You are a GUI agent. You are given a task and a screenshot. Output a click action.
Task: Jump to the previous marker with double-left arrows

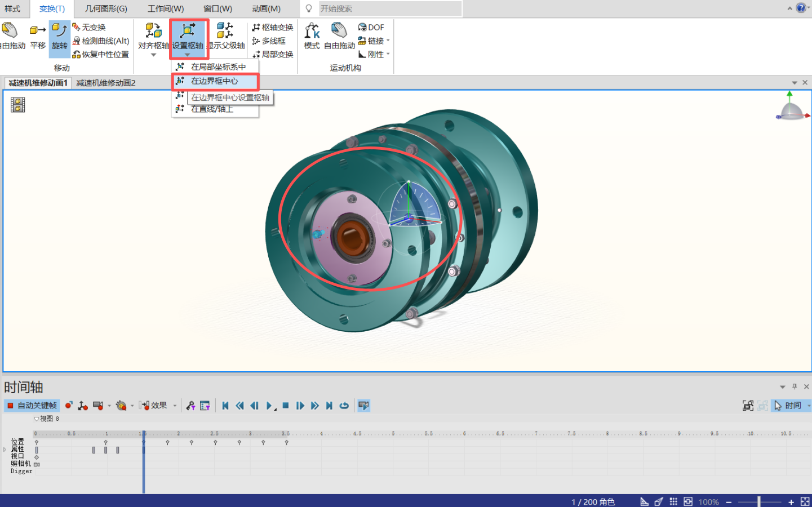[240, 406]
